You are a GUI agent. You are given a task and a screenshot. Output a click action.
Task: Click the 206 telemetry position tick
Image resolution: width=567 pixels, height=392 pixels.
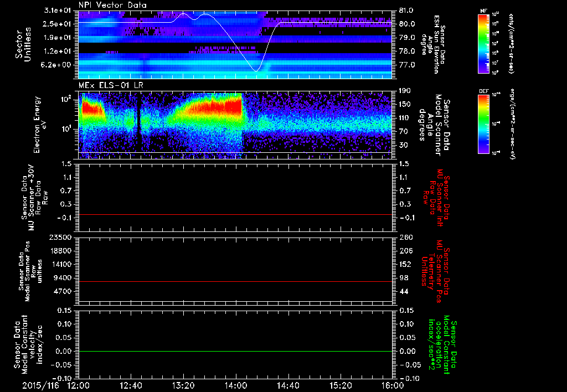(x=406, y=251)
